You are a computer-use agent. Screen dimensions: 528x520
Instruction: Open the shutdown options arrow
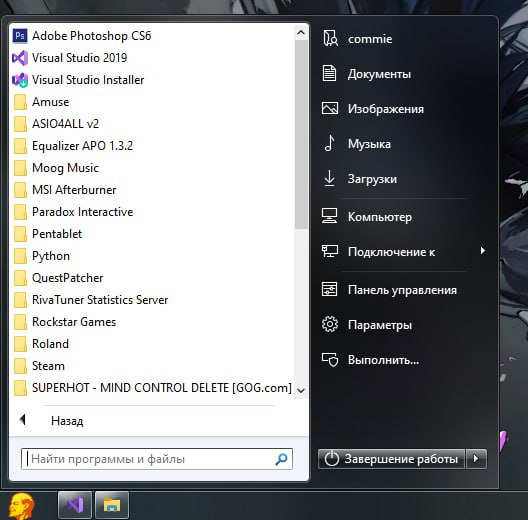476,459
